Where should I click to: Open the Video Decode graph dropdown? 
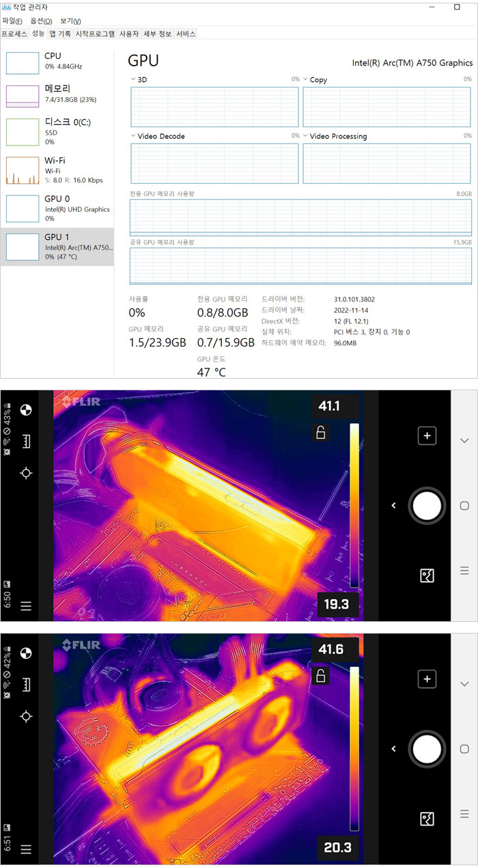click(x=133, y=136)
